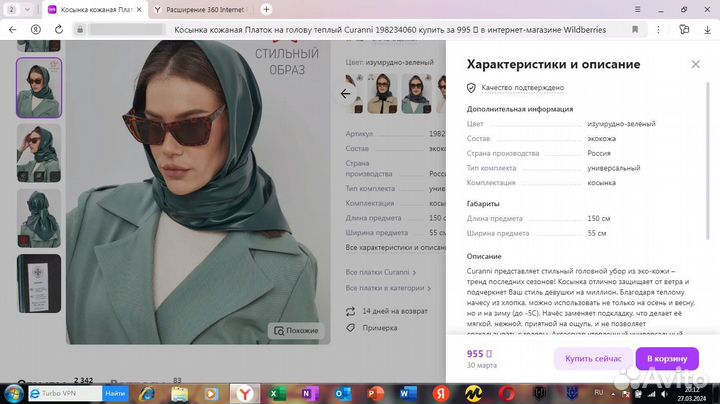Open the Windows Start menu

[x=14, y=394]
